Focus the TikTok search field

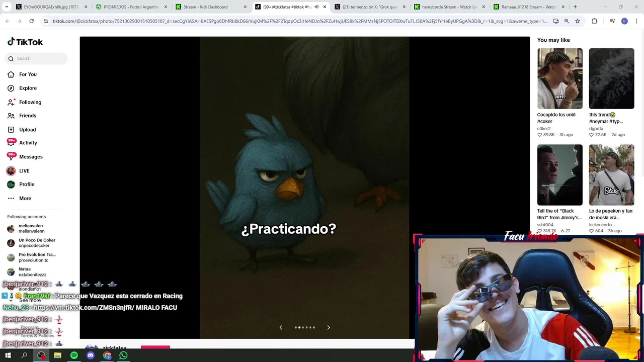pos(36,58)
